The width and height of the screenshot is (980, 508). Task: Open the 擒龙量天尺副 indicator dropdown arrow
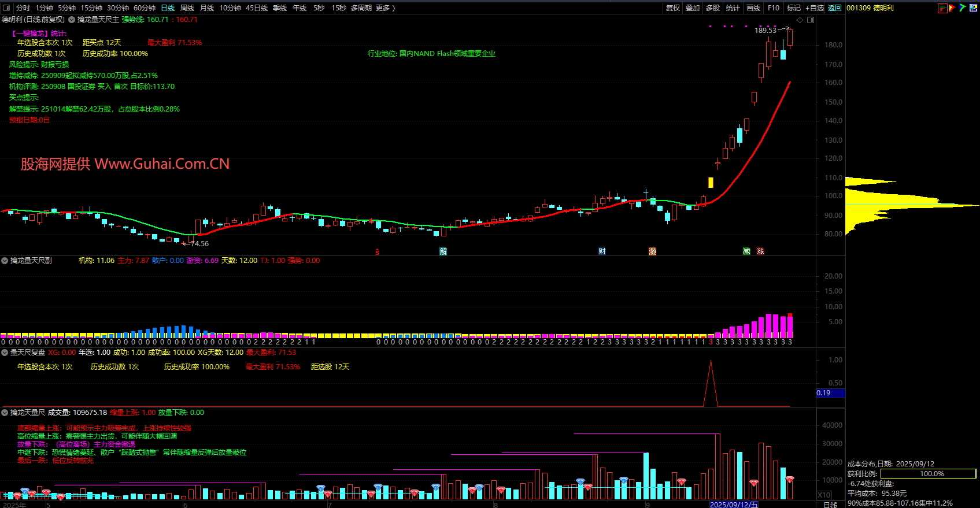[x=5, y=261]
